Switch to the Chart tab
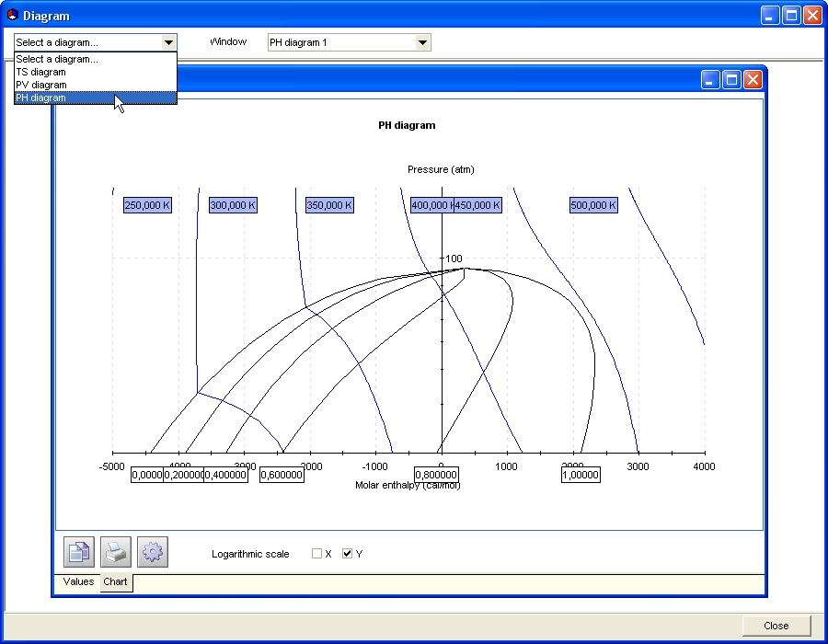The image size is (828, 644). point(115,581)
